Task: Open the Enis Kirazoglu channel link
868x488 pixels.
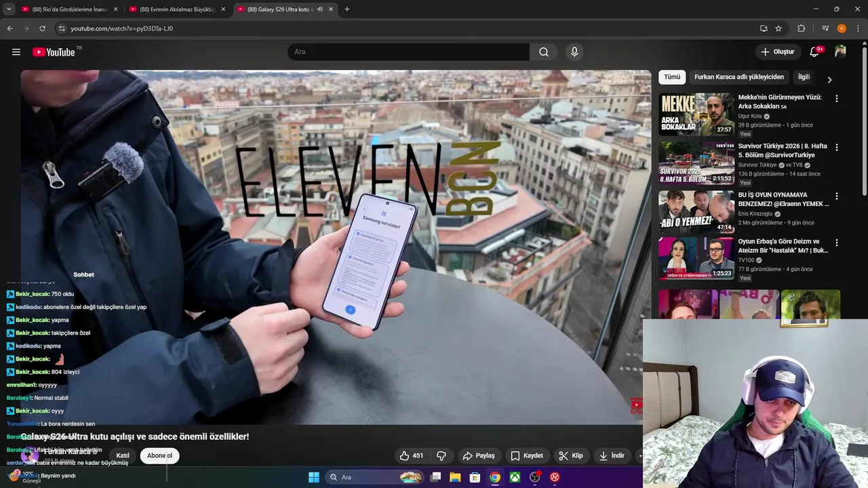Action: click(x=755, y=213)
